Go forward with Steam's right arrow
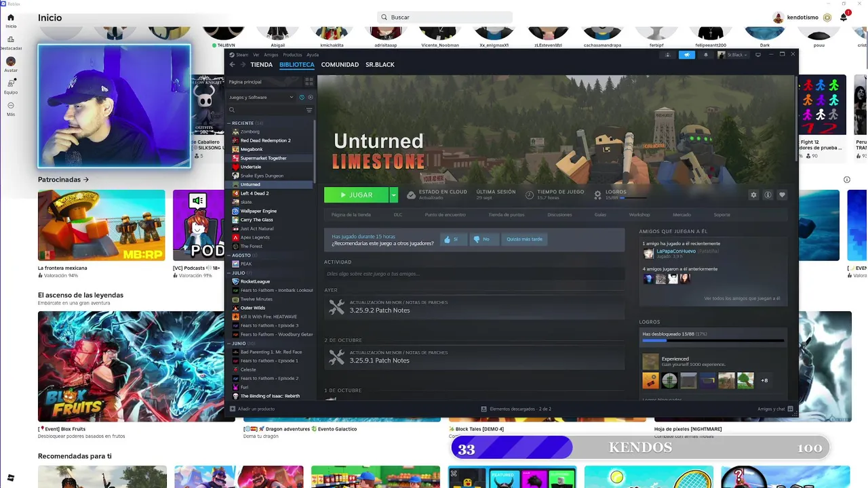Image resolution: width=868 pixels, height=488 pixels. click(x=242, y=64)
